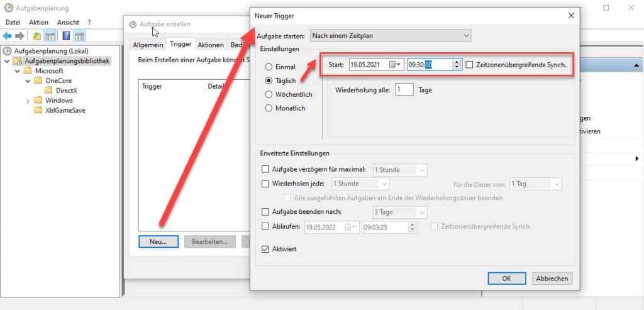The height and width of the screenshot is (310, 644).
Task: Open Help via blue question mark icon
Action: click(66, 36)
